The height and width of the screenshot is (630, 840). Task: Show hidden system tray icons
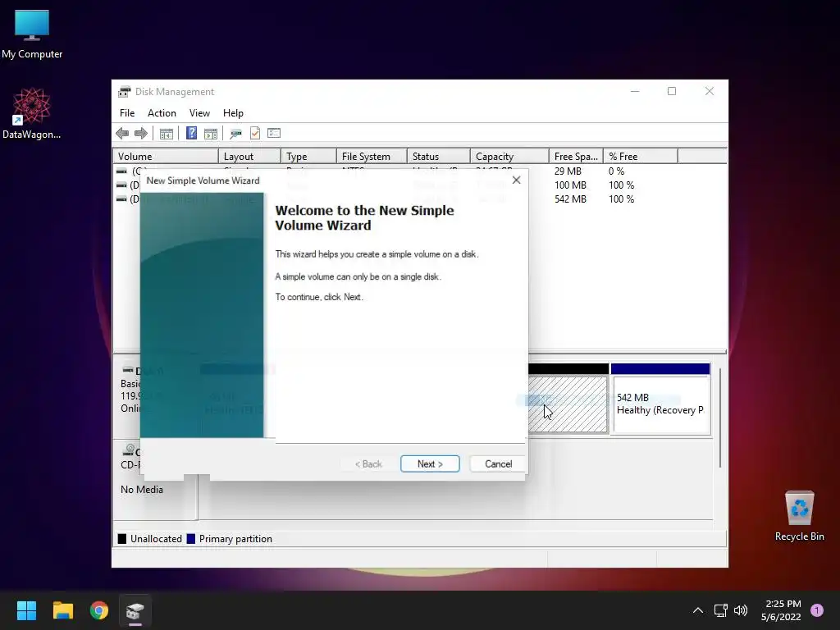click(x=697, y=610)
